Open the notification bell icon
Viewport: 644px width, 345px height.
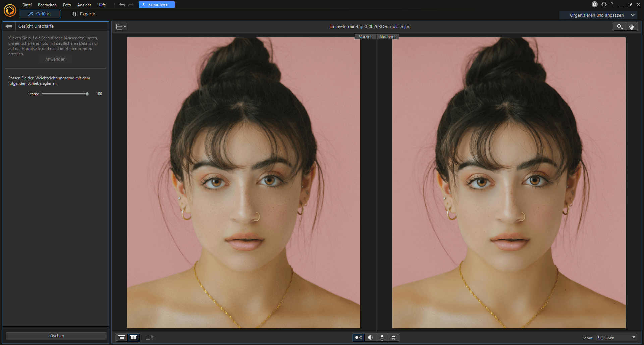coord(594,4)
